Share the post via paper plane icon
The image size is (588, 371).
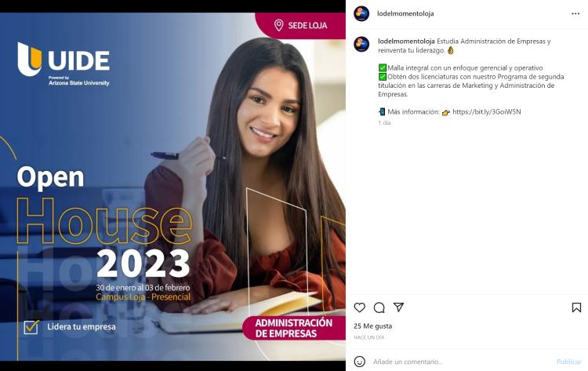(x=398, y=307)
